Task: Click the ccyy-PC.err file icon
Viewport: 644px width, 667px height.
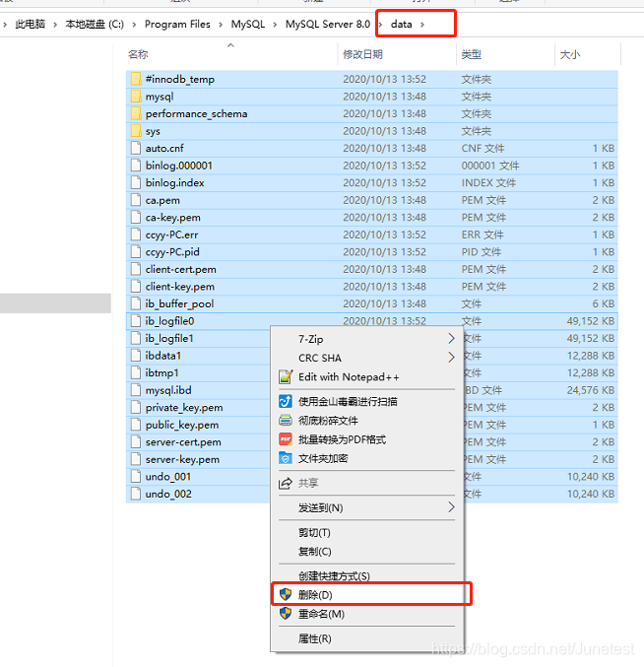Action: pyautogui.click(x=136, y=234)
